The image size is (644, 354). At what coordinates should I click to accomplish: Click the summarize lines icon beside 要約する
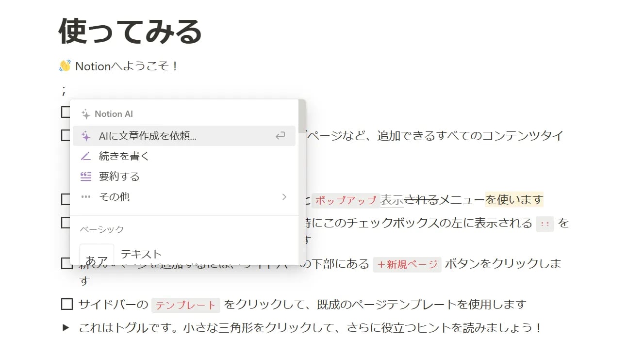coord(86,177)
